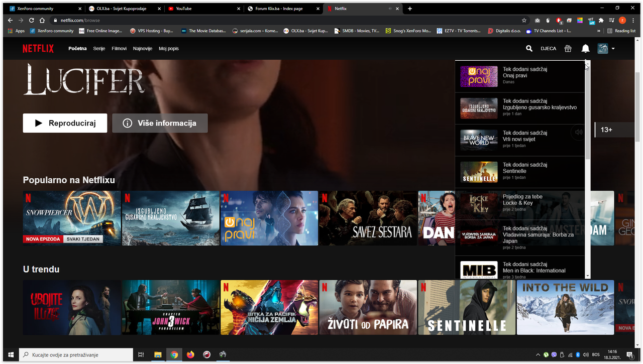
Task: Open Men in Black: International notification
Action: pyautogui.click(x=520, y=267)
